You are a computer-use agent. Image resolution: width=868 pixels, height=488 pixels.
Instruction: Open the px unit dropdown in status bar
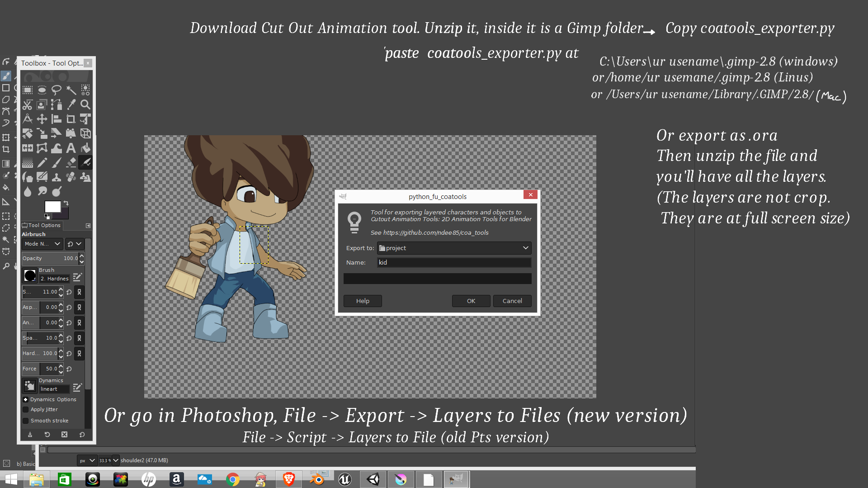(x=87, y=460)
